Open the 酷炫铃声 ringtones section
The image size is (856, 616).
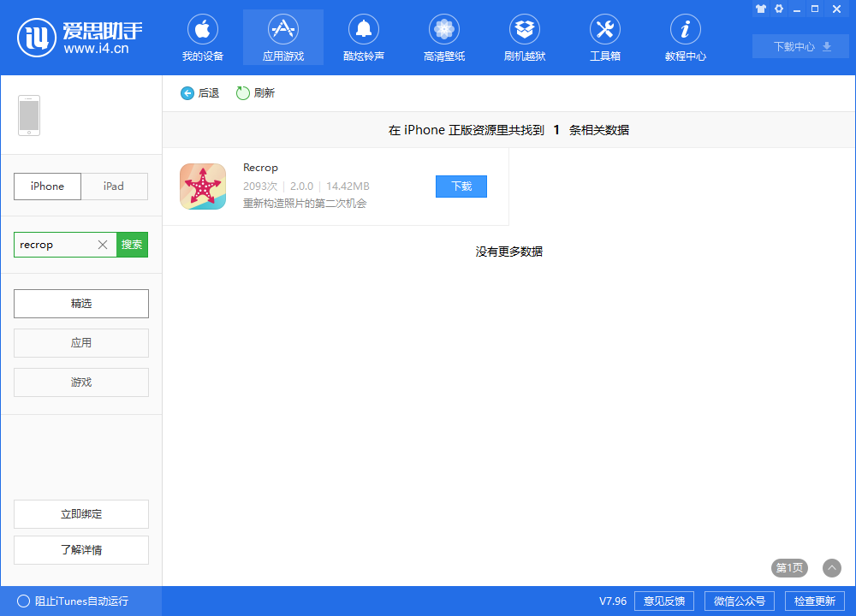pyautogui.click(x=364, y=37)
